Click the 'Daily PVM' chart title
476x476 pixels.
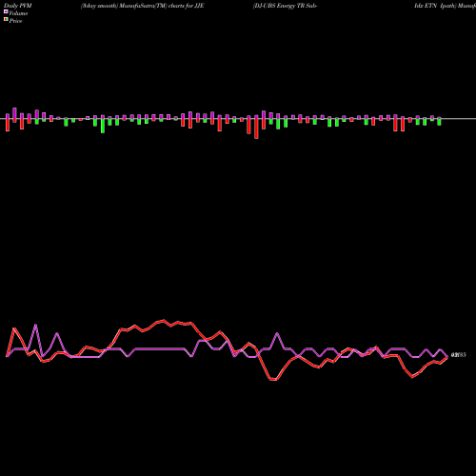tap(18, 6)
